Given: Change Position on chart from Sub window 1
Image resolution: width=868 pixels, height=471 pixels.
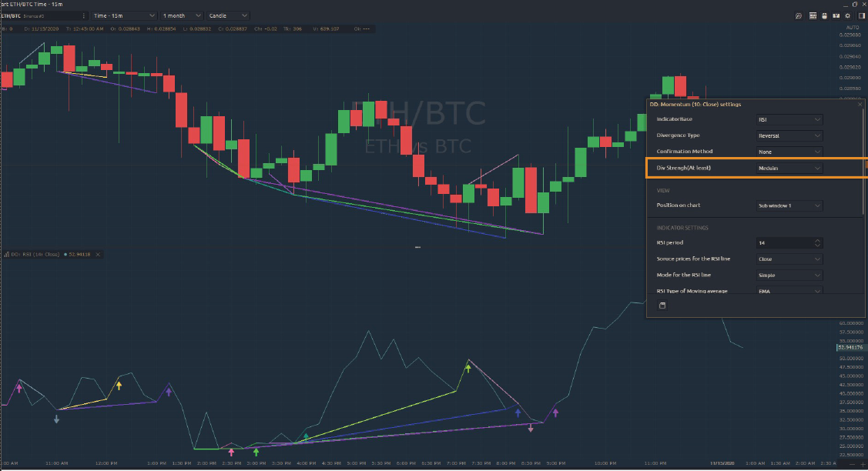Looking at the screenshot, I should (x=789, y=206).
